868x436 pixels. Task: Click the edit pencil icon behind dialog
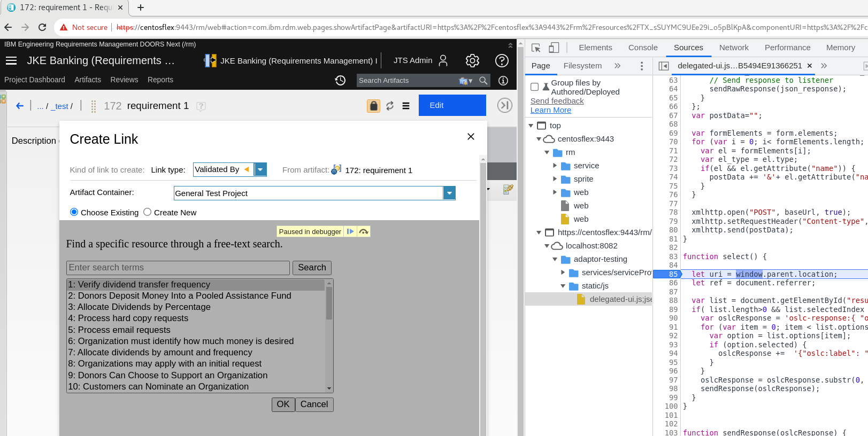(x=508, y=189)
